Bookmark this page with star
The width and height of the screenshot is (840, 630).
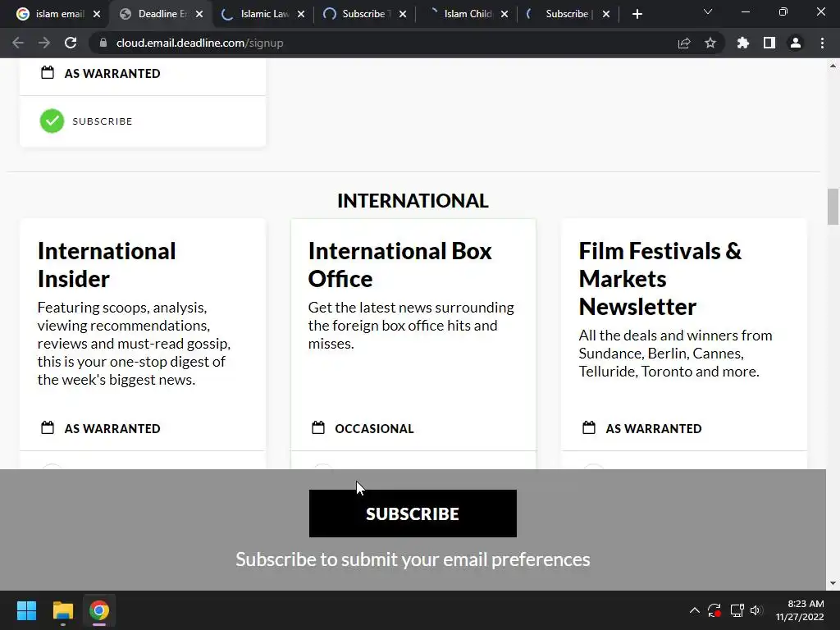(x=710, y=43)
